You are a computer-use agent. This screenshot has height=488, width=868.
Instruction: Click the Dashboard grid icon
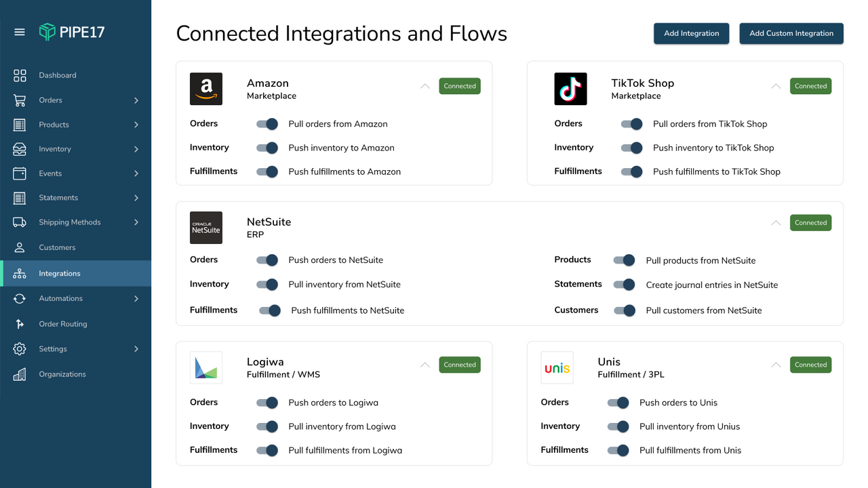(x=20, y=75)
